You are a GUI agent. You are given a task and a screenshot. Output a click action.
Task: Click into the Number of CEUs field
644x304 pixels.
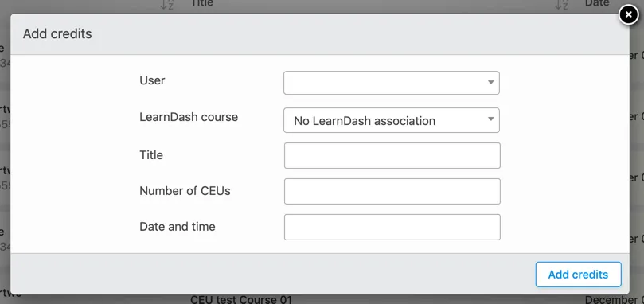[392, 191]
